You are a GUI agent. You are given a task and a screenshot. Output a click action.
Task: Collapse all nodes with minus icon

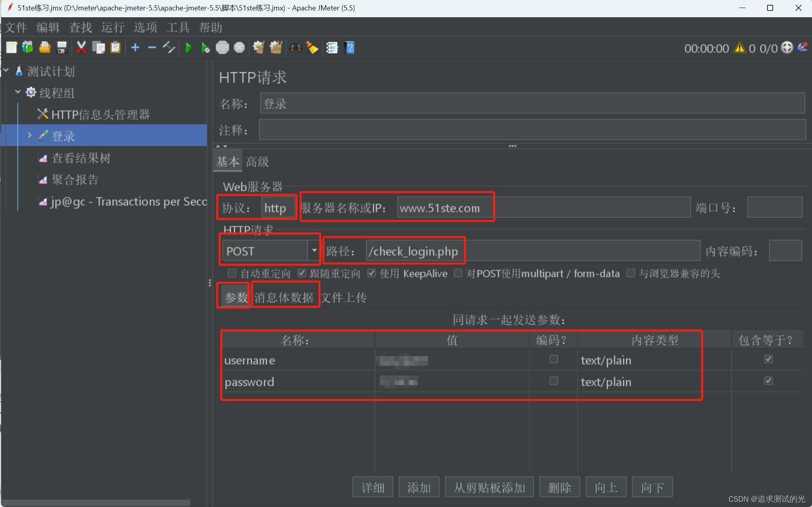(152, 48)
